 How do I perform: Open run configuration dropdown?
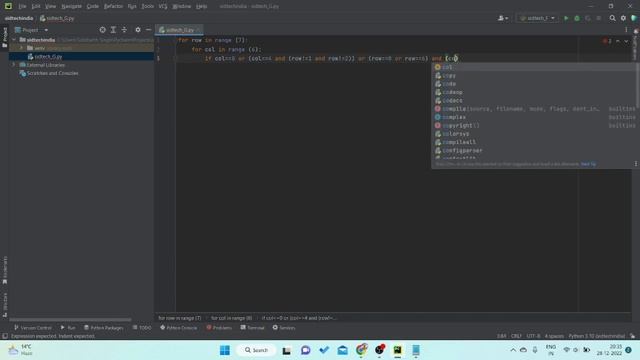click(537, 18)
